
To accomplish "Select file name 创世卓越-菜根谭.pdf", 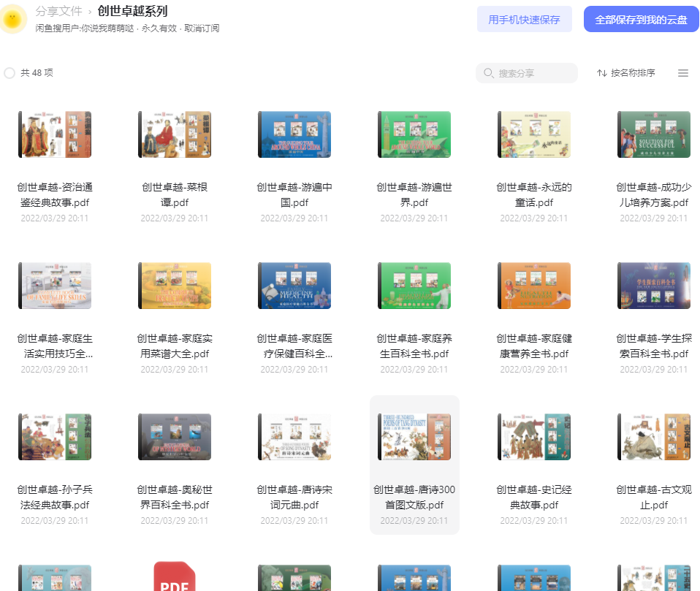I will [175, 194].
